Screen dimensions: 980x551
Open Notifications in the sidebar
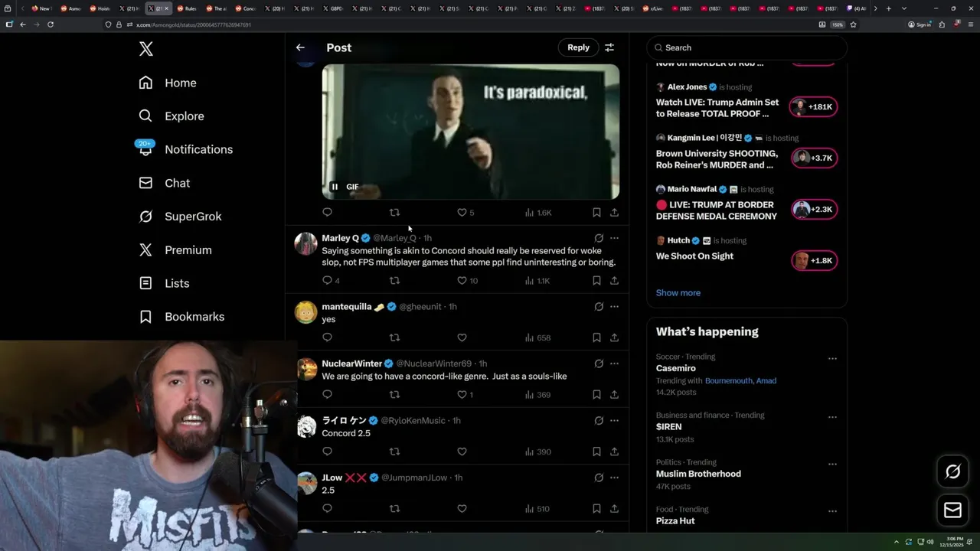[x=185, y=149]
